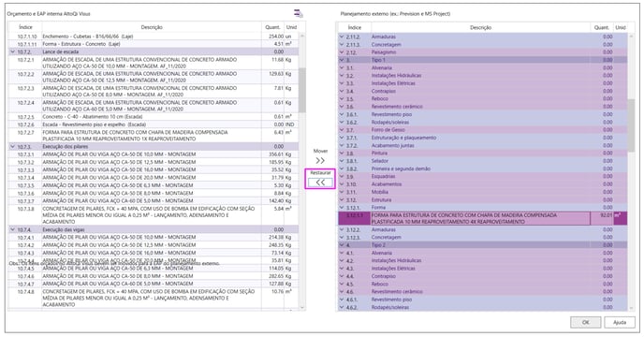Select the 4.6.2 Rodapés/soleiras row
644x337 pixels.
(x=483, y=307)
